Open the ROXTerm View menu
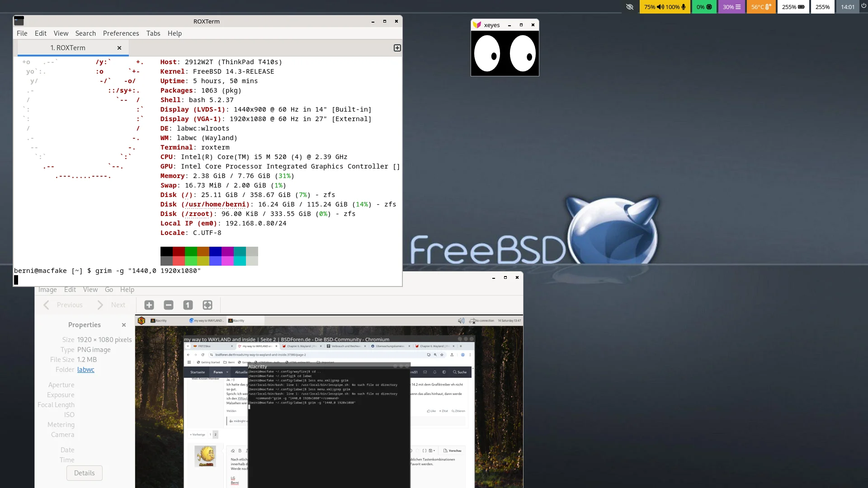This screenshot has height=488, width=868. 61,33
